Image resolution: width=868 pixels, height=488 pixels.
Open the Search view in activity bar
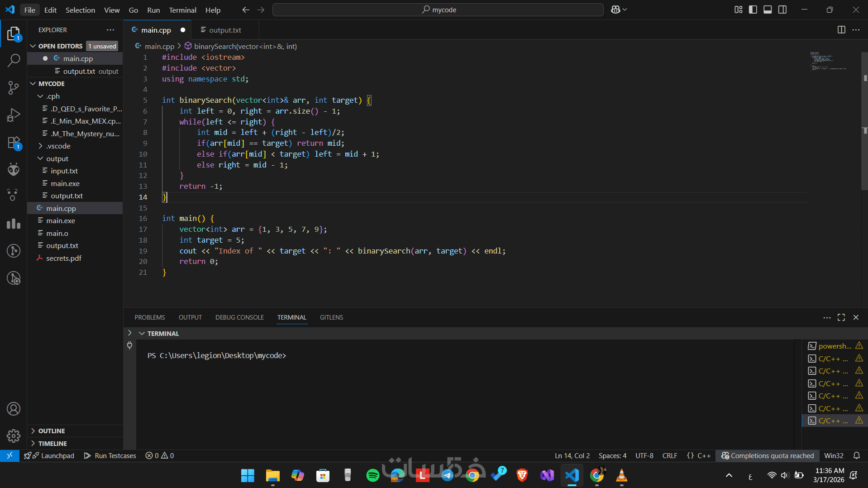(x=14, y=60)
